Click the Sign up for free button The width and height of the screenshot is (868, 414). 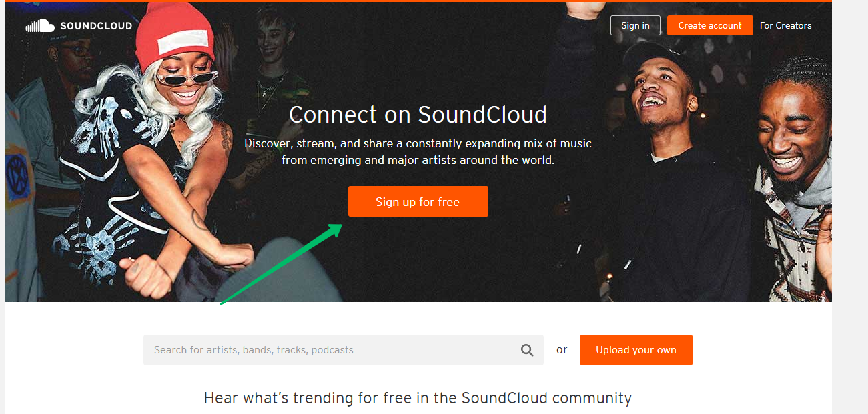click(x=418, y=201)
